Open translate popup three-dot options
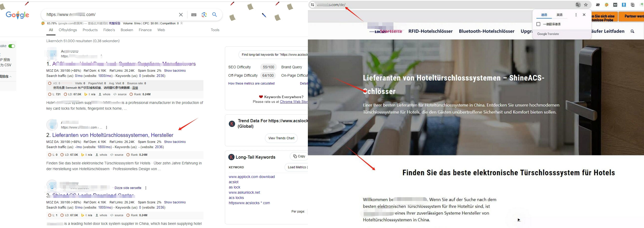644x228 pixels. tap(576, 15)
